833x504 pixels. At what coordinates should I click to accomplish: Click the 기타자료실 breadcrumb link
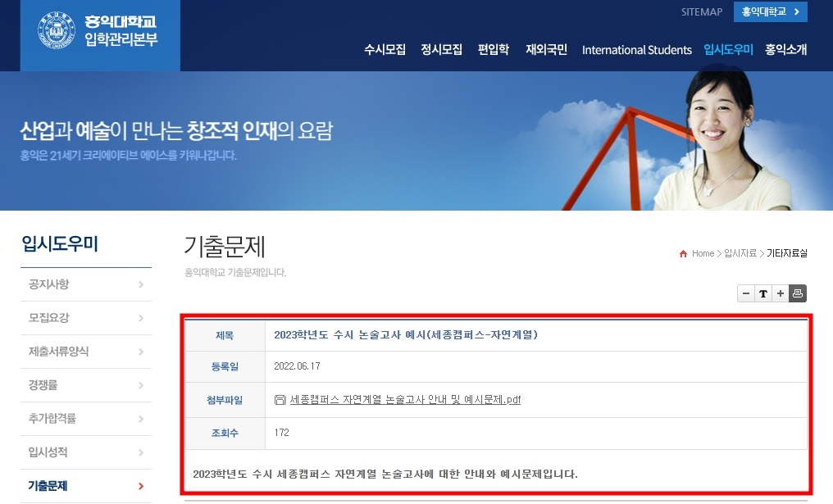(787, 254)
